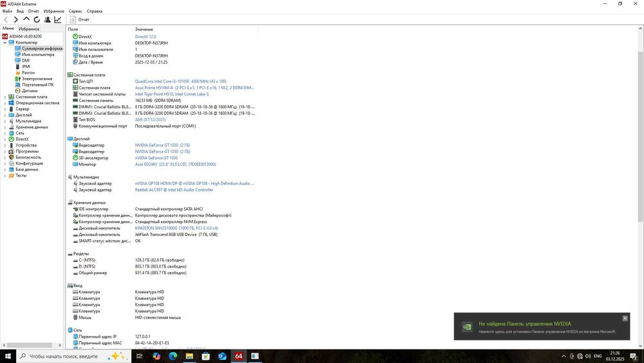Click the forward navigation arrow icon
644x363 pixels.
(x=16, y=19)
